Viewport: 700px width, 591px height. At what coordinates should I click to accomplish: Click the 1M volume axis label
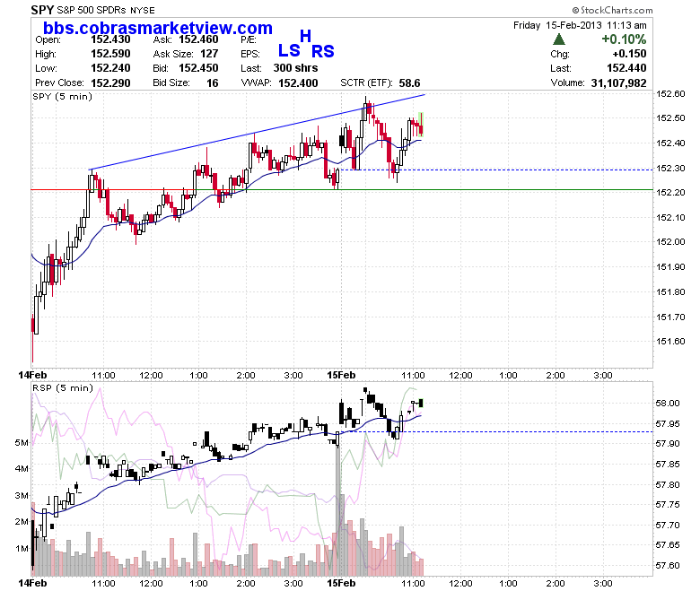click(22, 549)
